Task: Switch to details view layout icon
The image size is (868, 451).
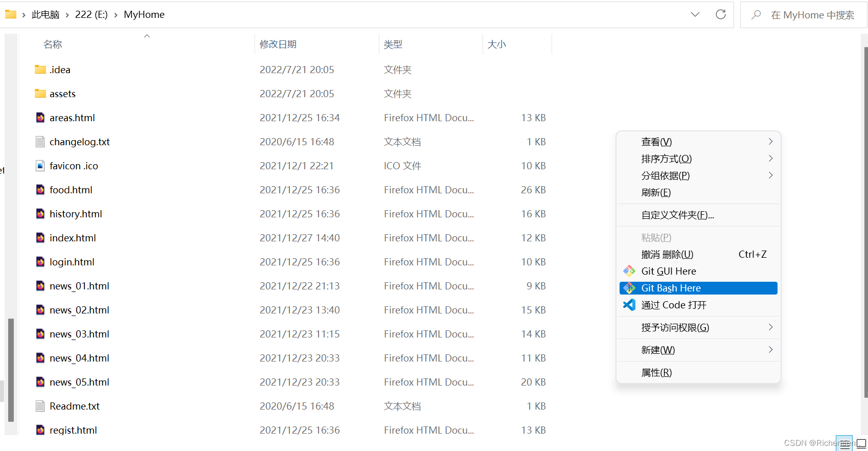Action: click(844, 443)
